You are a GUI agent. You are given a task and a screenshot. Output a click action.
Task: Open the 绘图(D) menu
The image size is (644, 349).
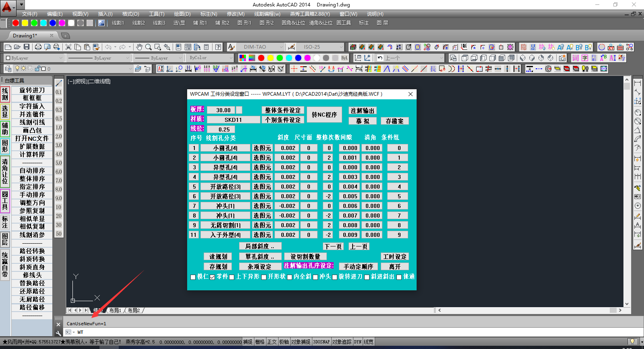click(x=182, y=14)
